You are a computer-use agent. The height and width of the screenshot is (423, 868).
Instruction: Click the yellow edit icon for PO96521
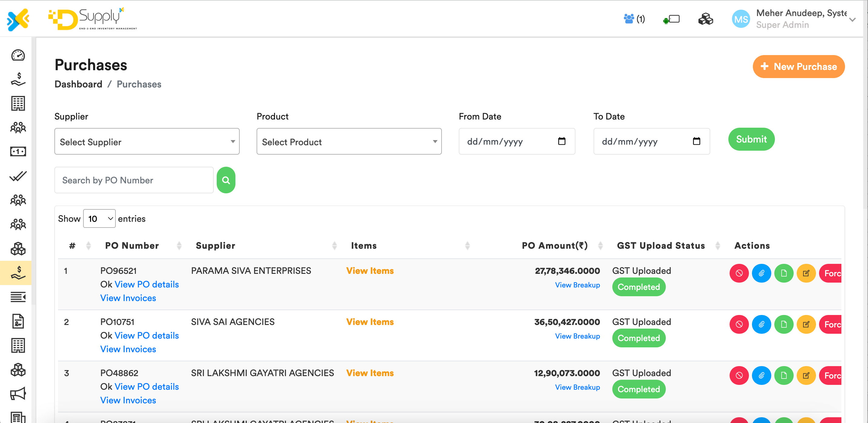806,273
